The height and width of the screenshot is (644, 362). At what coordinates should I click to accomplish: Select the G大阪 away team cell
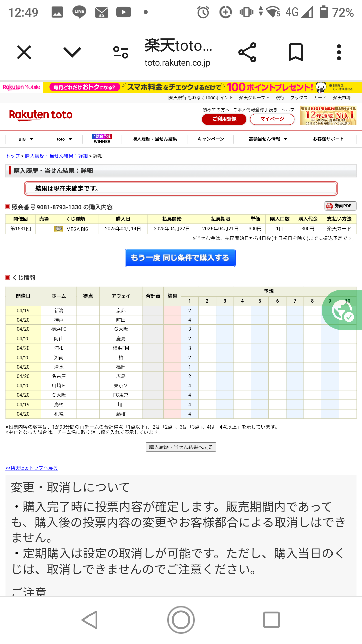coord(121,329)
